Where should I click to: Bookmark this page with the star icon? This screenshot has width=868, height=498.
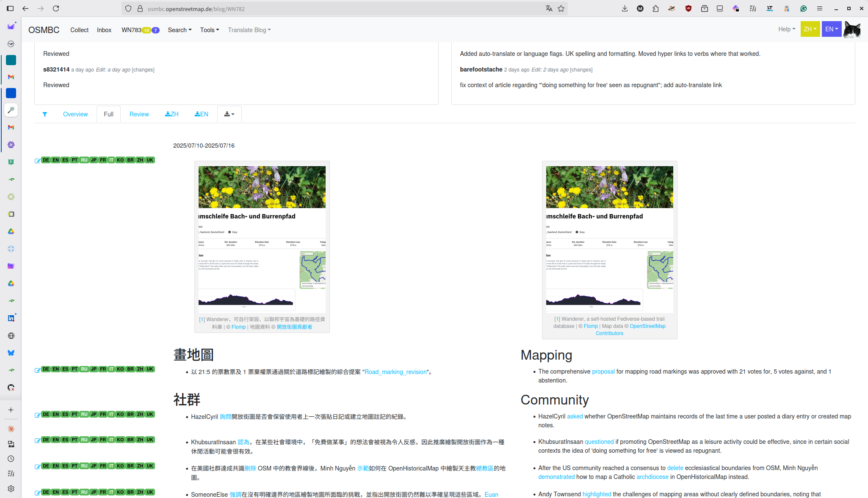click(x=561, y=8)
